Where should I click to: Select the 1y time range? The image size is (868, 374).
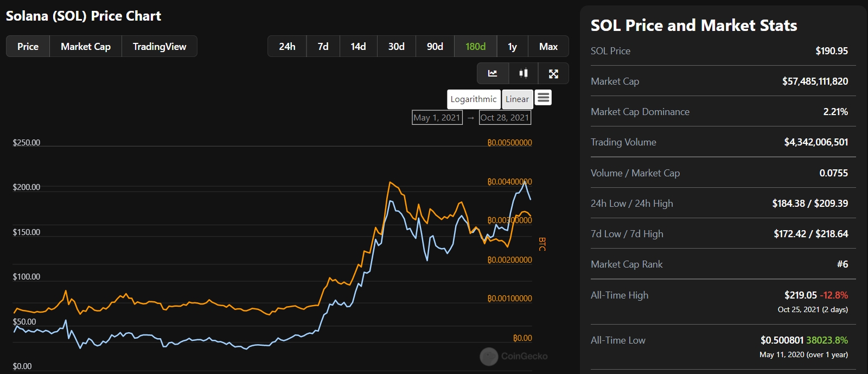tap(512, 47)
